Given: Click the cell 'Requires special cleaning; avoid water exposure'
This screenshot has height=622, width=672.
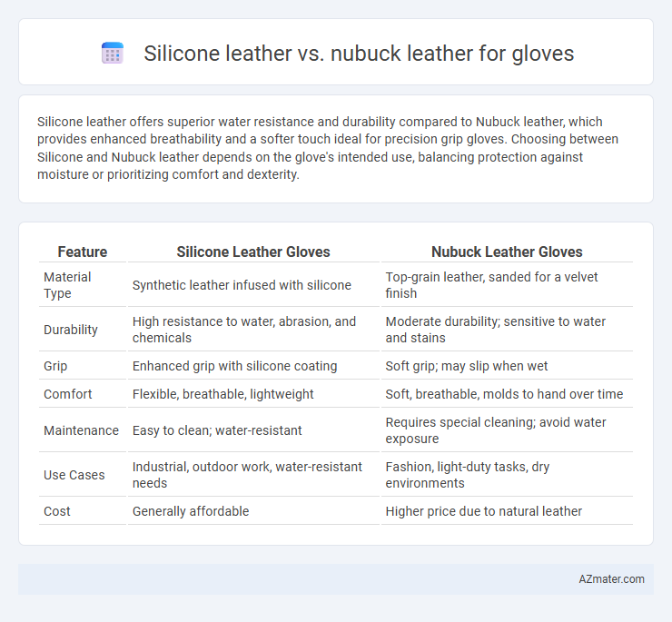Looking at the screenshot, I should (507, 430).
